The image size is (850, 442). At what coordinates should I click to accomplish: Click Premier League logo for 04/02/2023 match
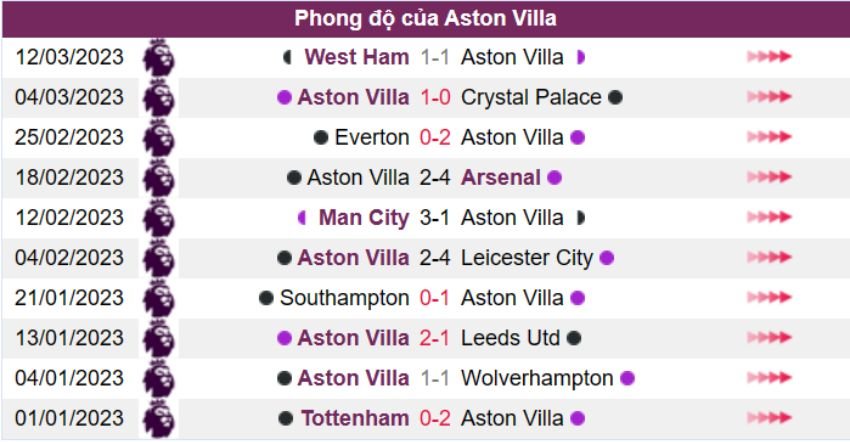pos(158,258)
